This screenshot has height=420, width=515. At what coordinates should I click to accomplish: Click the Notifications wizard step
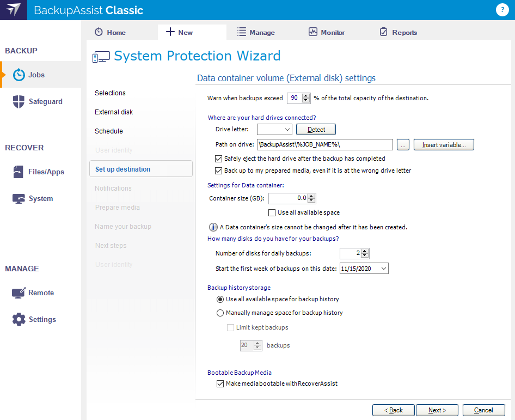coord(113,188)
